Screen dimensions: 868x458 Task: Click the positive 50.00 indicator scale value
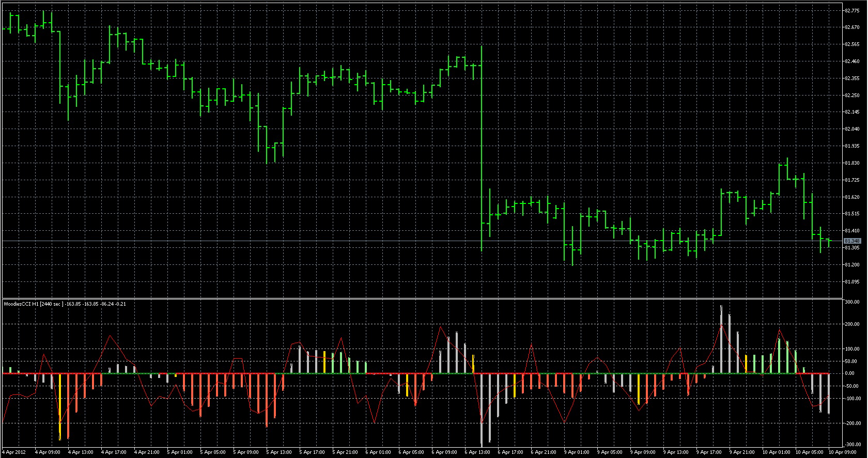851,361
